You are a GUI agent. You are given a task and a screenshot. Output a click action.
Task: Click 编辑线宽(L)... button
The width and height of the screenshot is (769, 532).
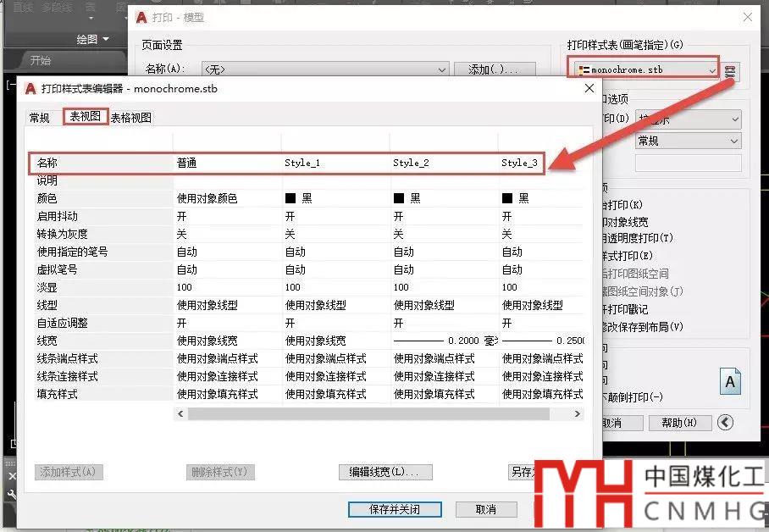pyautogui.click(x=385, y=472)
